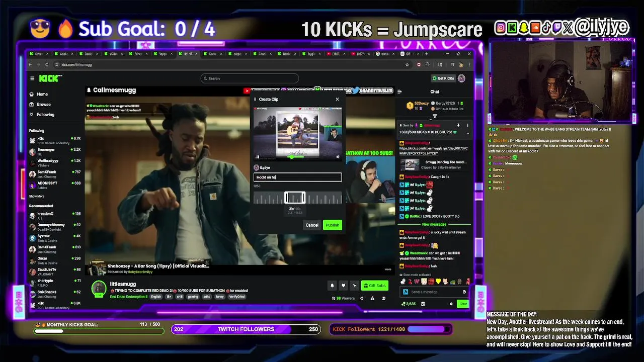
Task: Open kreationX recommended channel
Action: pyautogui.click(x=54, y=216)
